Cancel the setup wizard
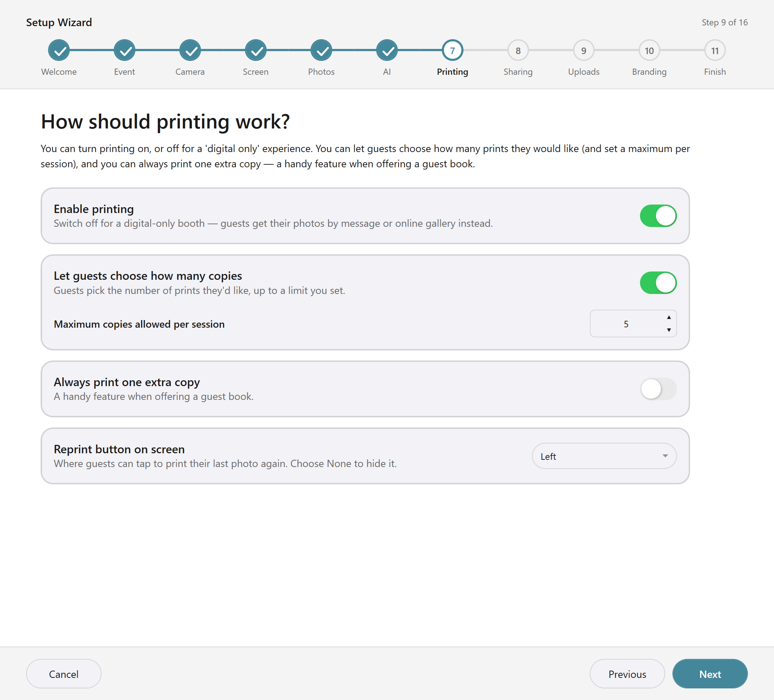The image size is (774, 700). 64,674
